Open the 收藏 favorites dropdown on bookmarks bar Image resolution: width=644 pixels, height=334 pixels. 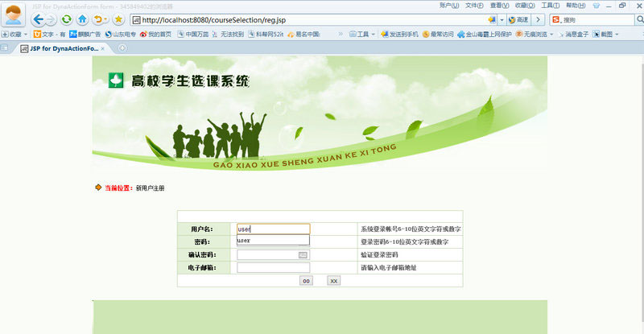click(14, 35)
